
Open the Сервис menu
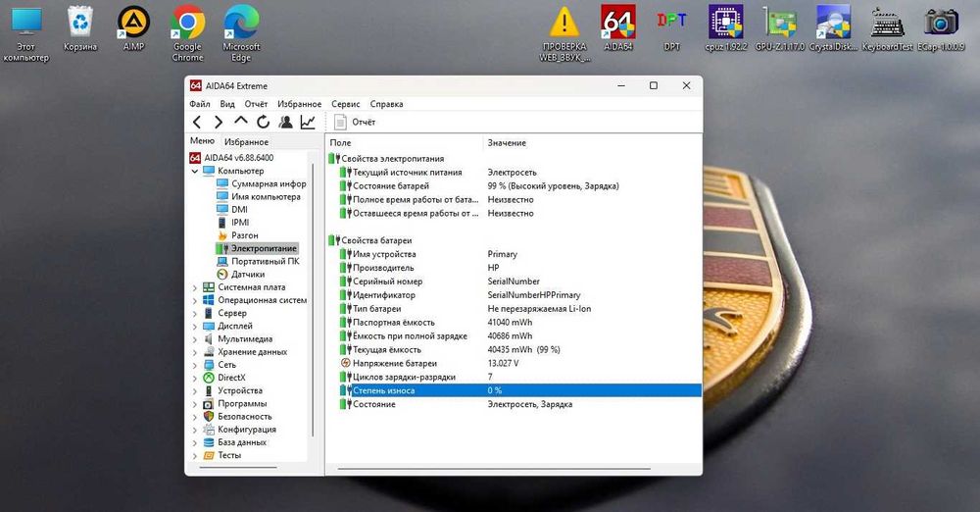346,104
